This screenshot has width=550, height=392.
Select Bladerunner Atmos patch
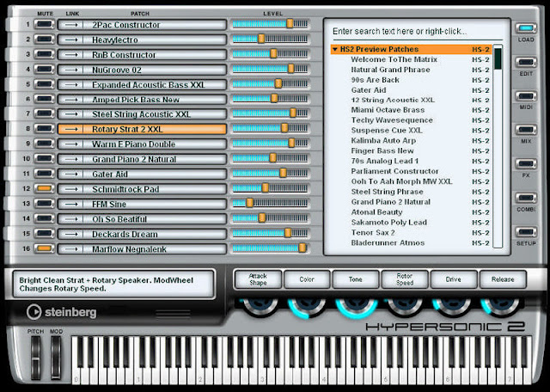pyautogui.click(x=388, y=242)
